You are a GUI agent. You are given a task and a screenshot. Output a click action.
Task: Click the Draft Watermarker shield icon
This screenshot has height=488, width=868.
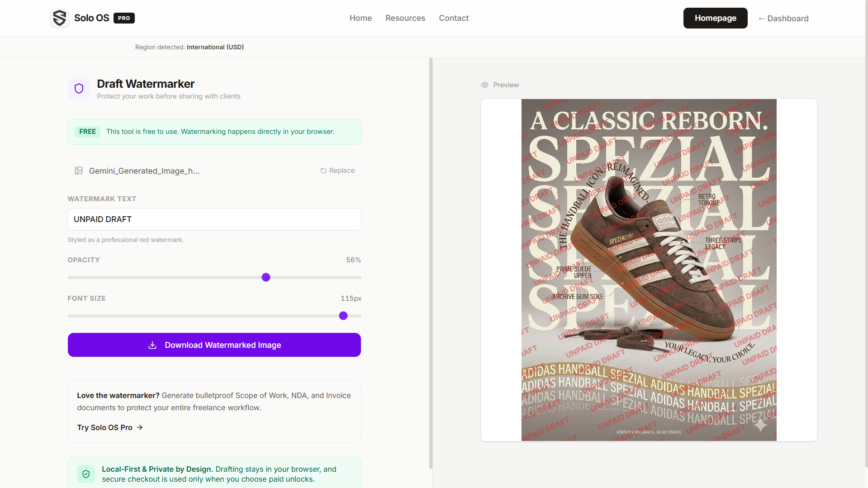point(79,88)
